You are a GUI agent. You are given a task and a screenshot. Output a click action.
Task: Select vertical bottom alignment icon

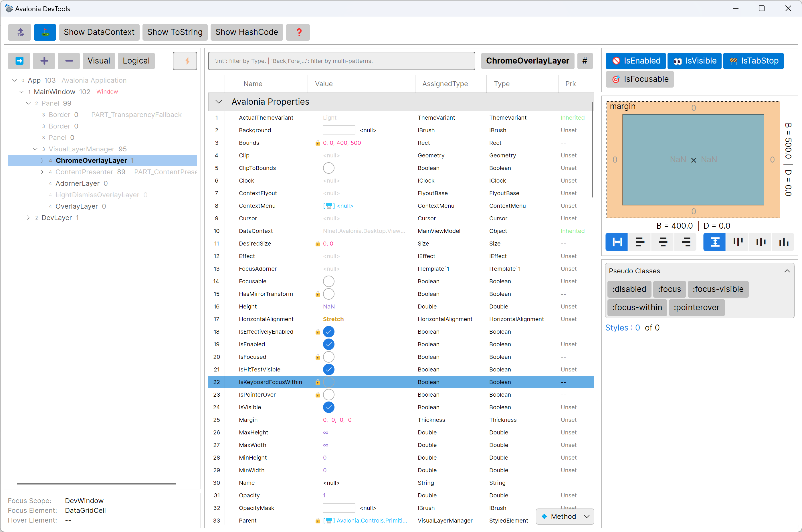783,242
